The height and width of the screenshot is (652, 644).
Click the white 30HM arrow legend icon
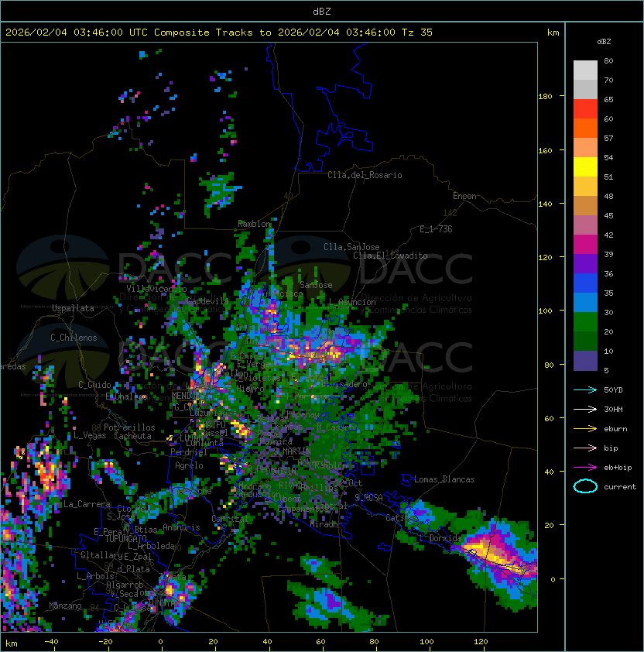pos(585,409)
